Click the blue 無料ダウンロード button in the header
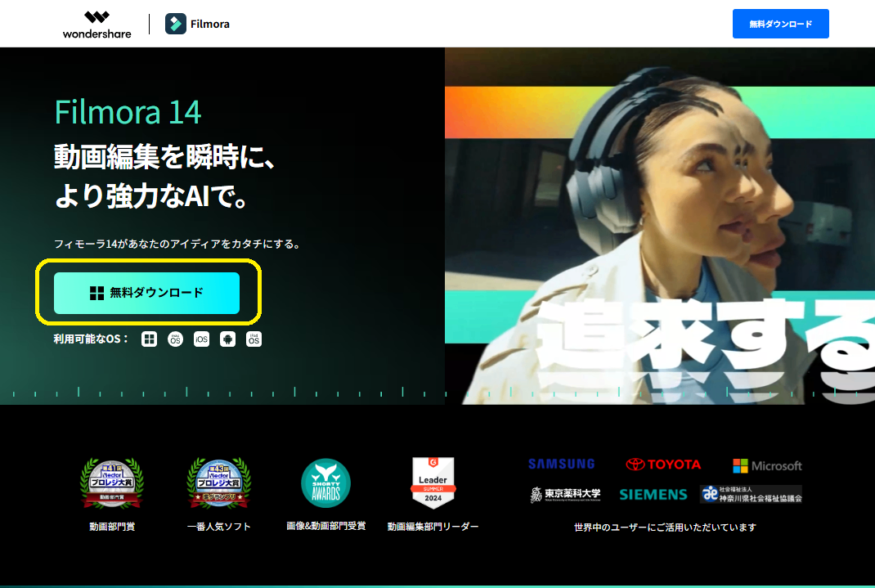The height and width of the screenshot is (588, 875). (x=780, y=24)
